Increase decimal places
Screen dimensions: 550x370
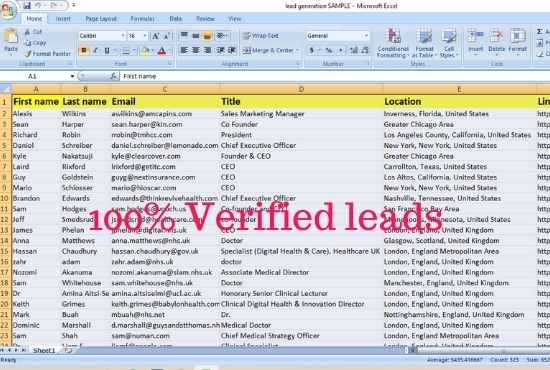354,51
